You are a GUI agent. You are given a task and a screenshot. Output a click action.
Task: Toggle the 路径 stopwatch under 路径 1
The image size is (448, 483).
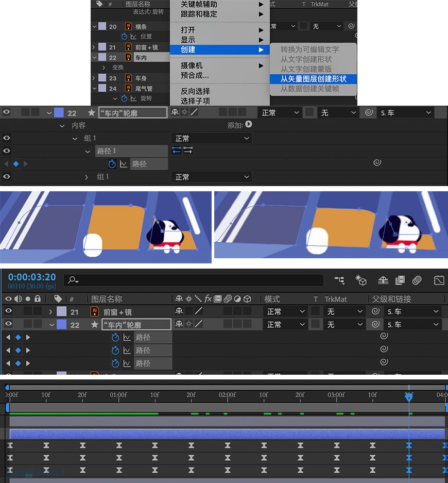tap(112, 164)
